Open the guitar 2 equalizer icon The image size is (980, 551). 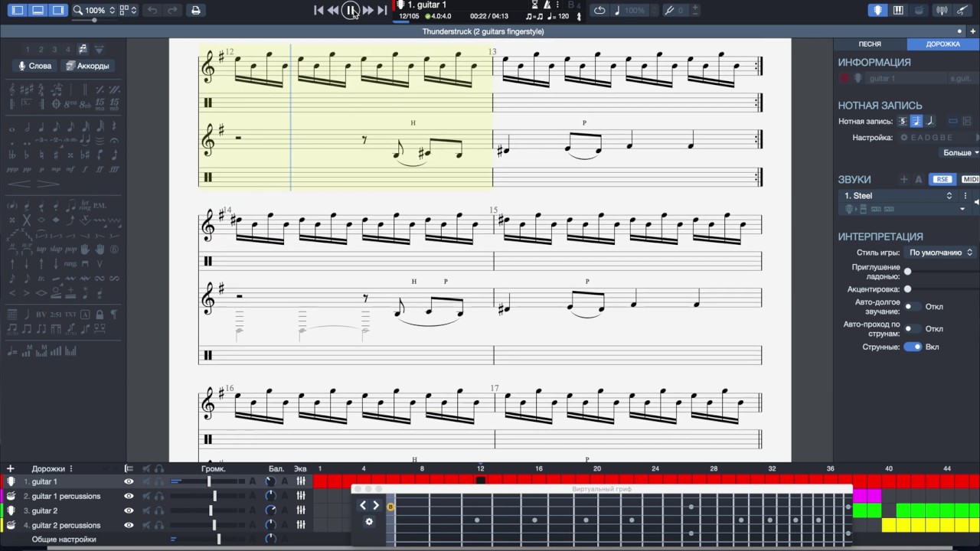click(301, 510)
